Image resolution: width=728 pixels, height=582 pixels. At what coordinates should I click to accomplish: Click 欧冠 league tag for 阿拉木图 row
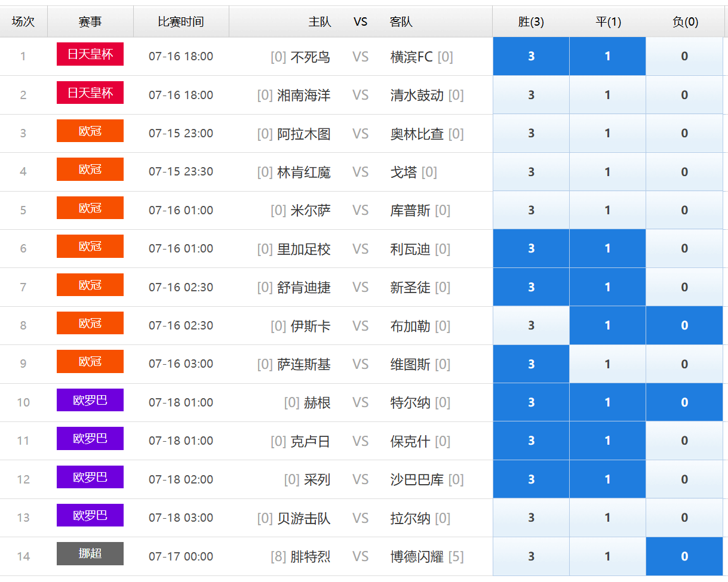[90, 131]
